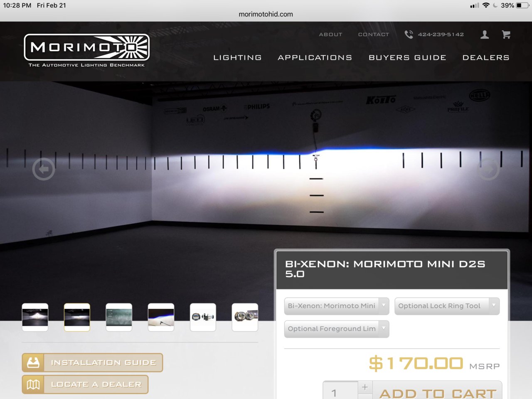The height and width of the screenshot is (399, 532).
Task: Expand the Bi-Xenon: Morimoto Mini dropdown
Action: coord(337,306)
